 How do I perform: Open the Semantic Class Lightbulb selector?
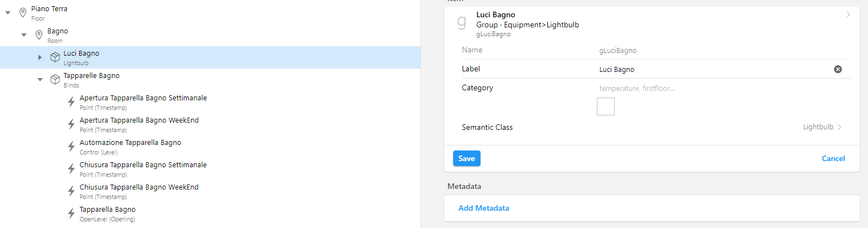[822, 127]
